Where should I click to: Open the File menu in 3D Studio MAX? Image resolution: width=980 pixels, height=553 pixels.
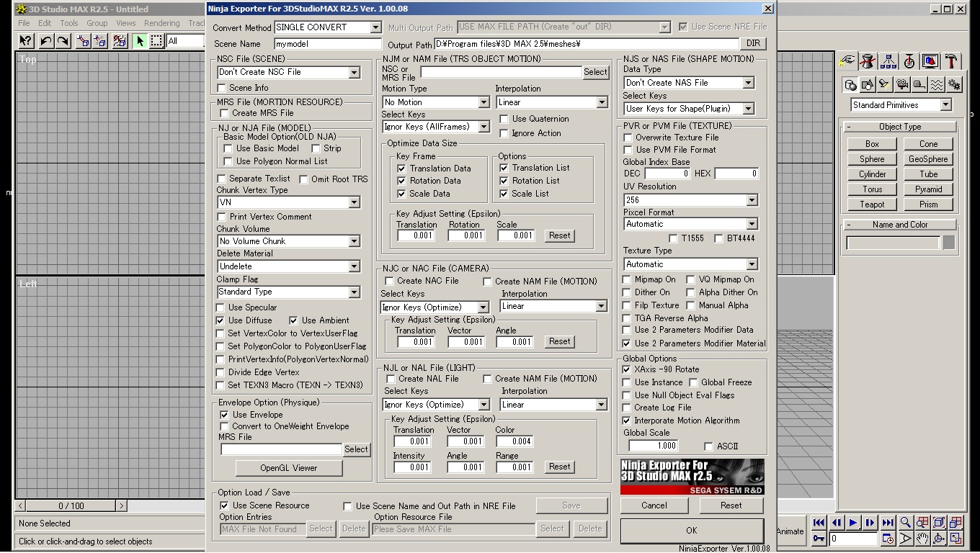click(x=24, y=23)
